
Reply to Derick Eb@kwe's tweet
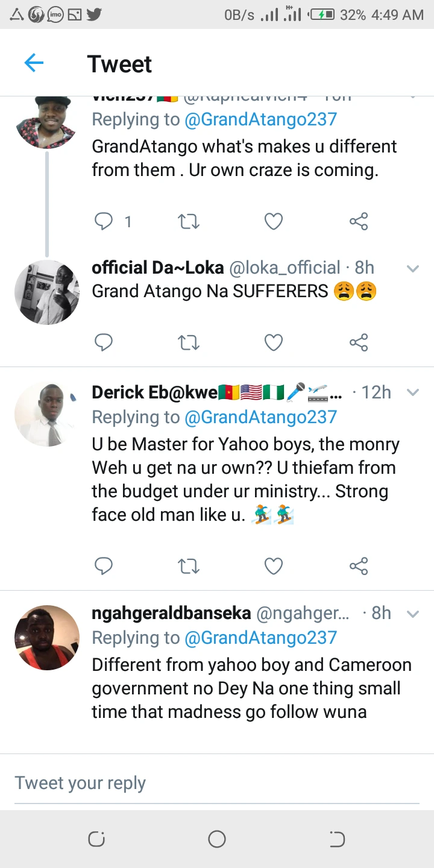104,566
